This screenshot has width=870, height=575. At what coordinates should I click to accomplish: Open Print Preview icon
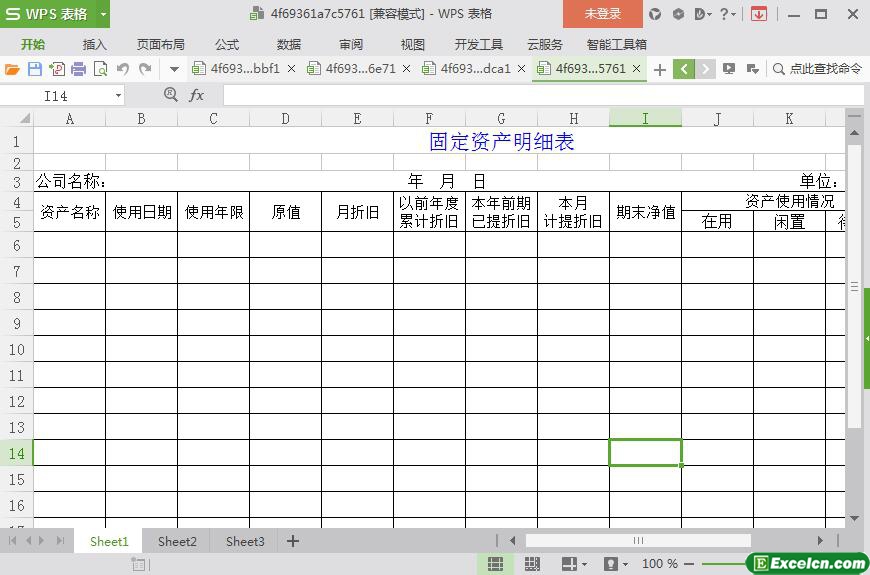pyautogui.click(x=100, y=69)
